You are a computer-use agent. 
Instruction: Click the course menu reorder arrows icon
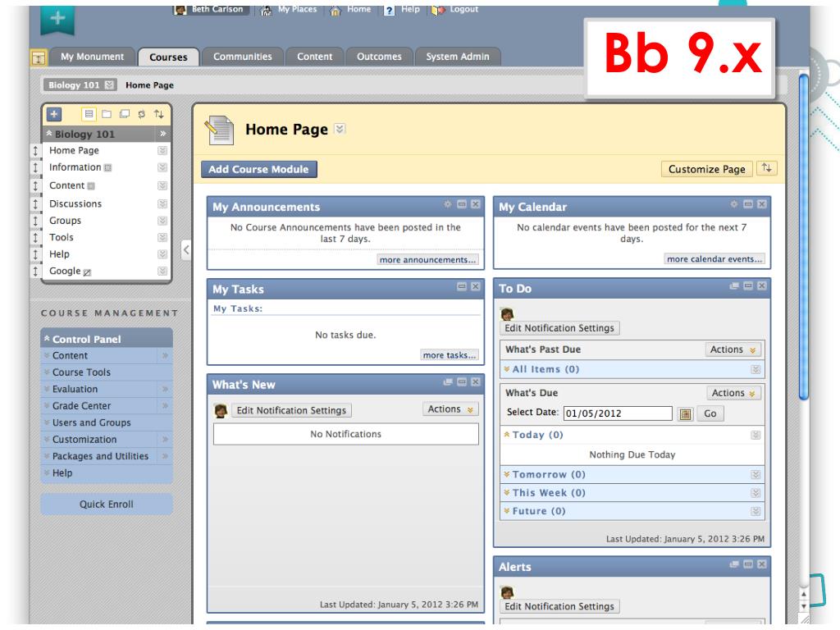(158, 114)
